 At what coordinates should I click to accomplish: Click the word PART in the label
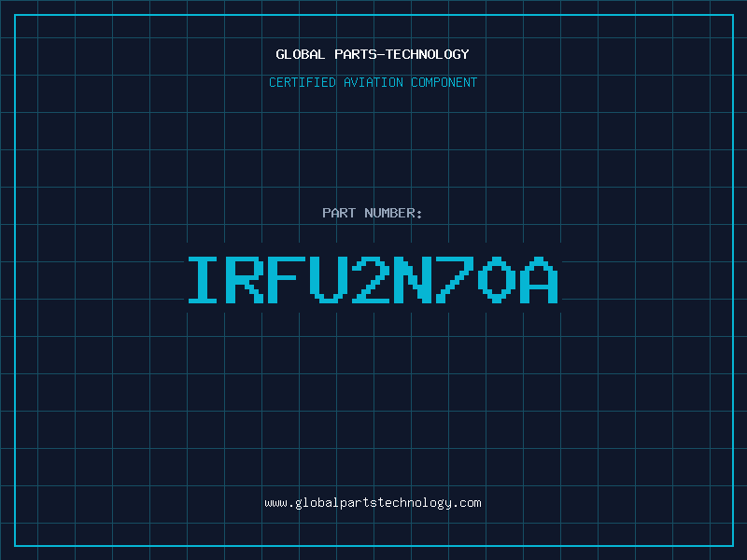tap(339, 213)
